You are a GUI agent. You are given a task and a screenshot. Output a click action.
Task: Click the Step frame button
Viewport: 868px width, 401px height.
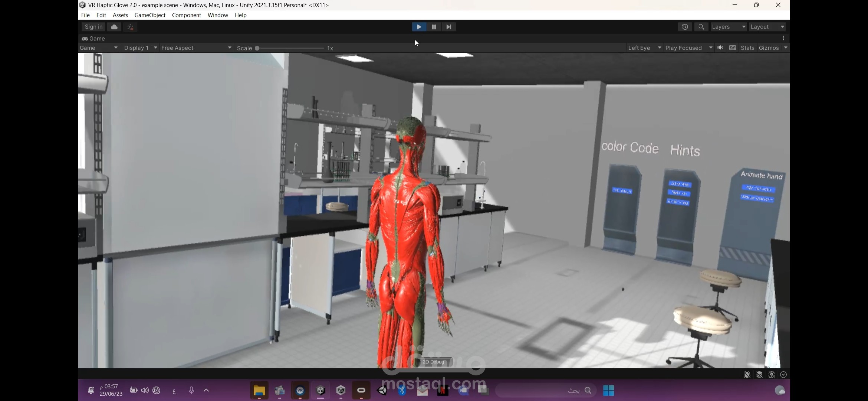point(448,27)
